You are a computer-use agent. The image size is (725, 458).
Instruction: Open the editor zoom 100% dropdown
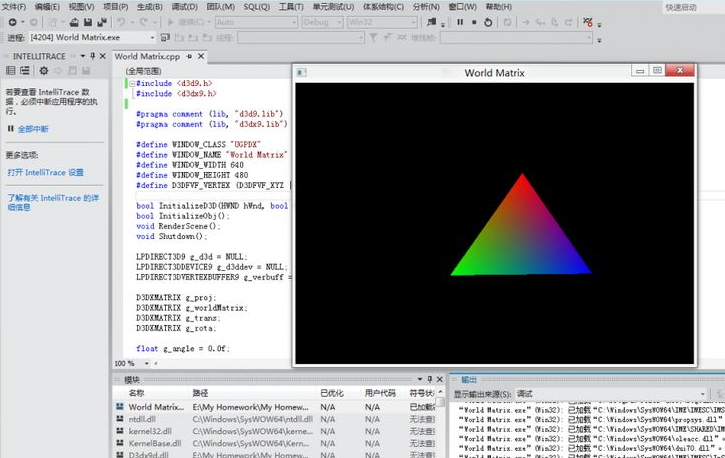coord(145,364)
